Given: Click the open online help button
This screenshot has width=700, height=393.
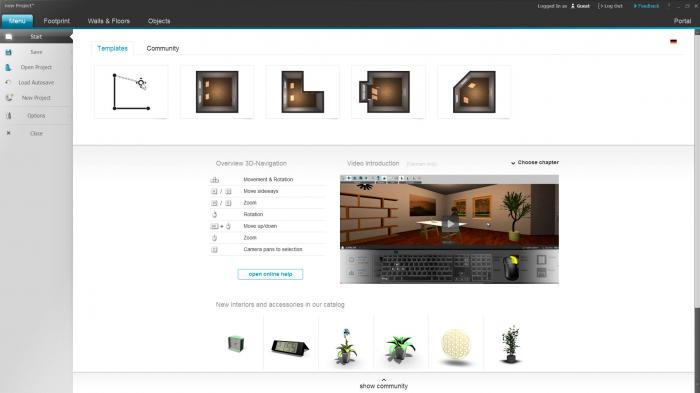Looking at the screenshot, I should [x=270, y=274].
